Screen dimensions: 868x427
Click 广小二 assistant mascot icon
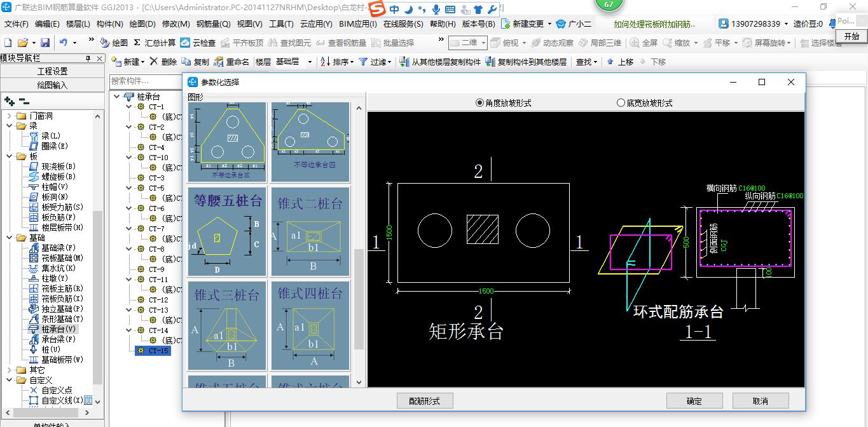point(561,24)
